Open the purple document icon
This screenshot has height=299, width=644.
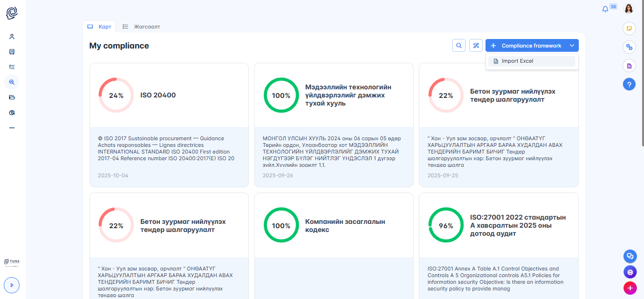[629, 66]
